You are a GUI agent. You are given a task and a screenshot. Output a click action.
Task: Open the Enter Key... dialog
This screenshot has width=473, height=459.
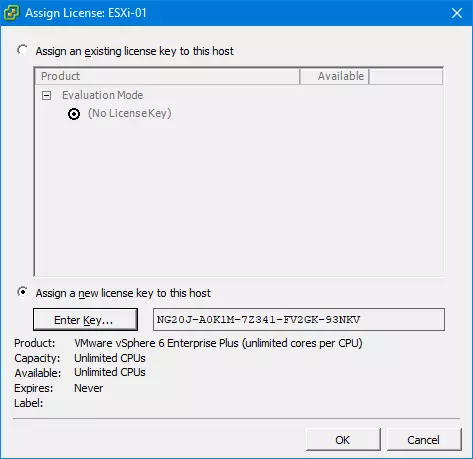[85, 320]
